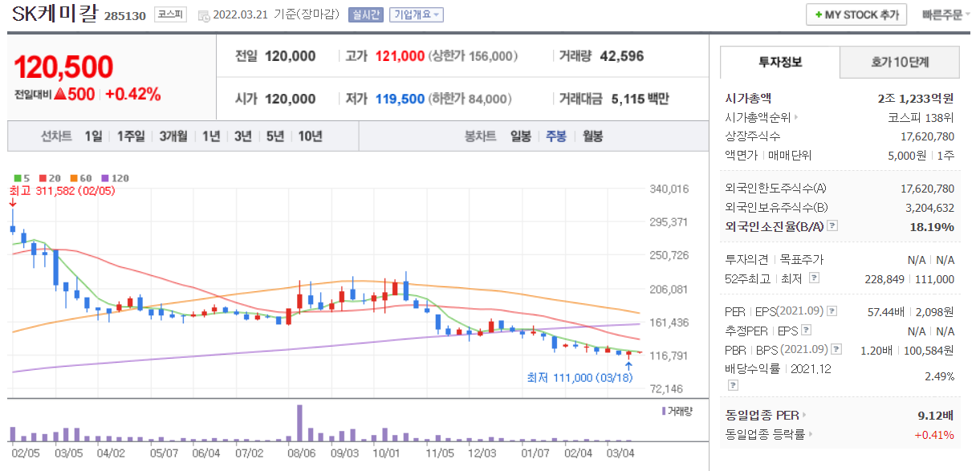Select 3년 line chart period
980x471 pixels.
243,136
